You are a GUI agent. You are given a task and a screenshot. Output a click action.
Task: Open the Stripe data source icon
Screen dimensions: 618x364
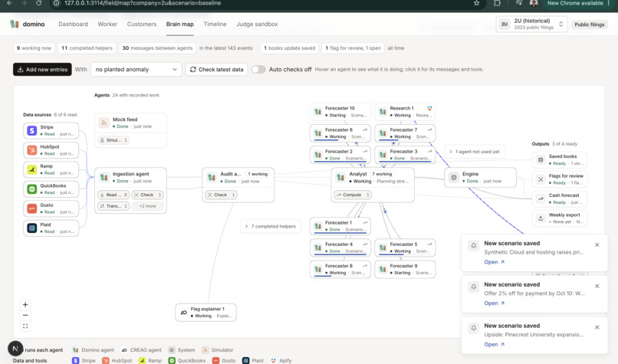32,130
